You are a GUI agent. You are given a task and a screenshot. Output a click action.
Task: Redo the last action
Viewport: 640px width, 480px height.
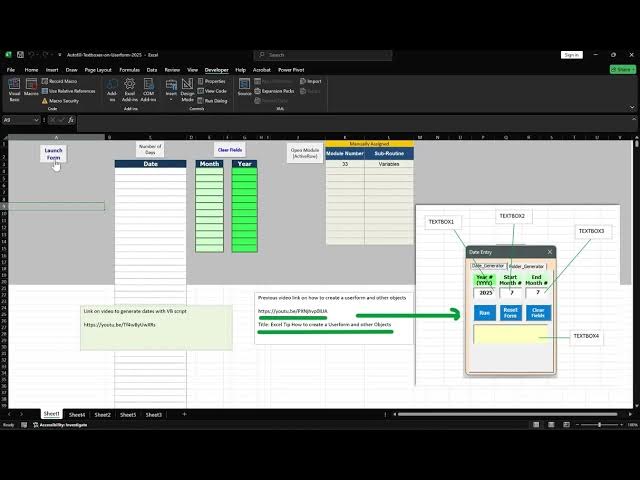pyautogui.click(x=45, y=55)
